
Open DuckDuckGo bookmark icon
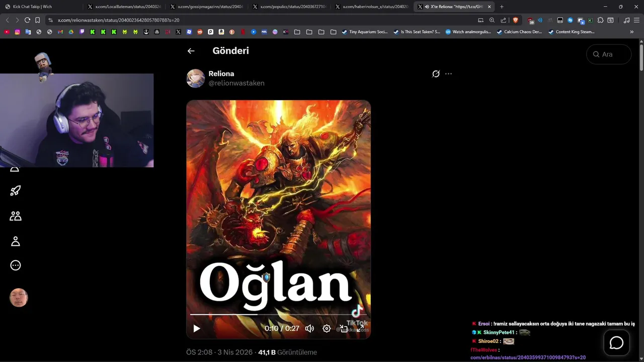232,32
